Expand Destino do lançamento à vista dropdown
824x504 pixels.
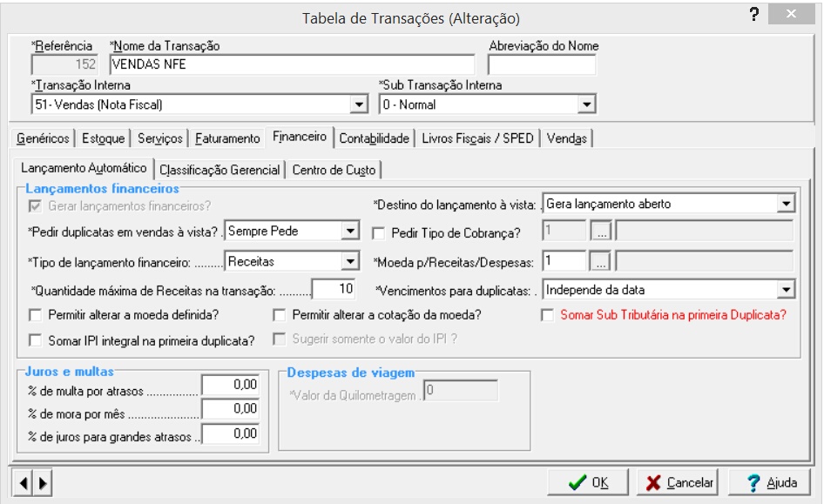pos(786,204)
